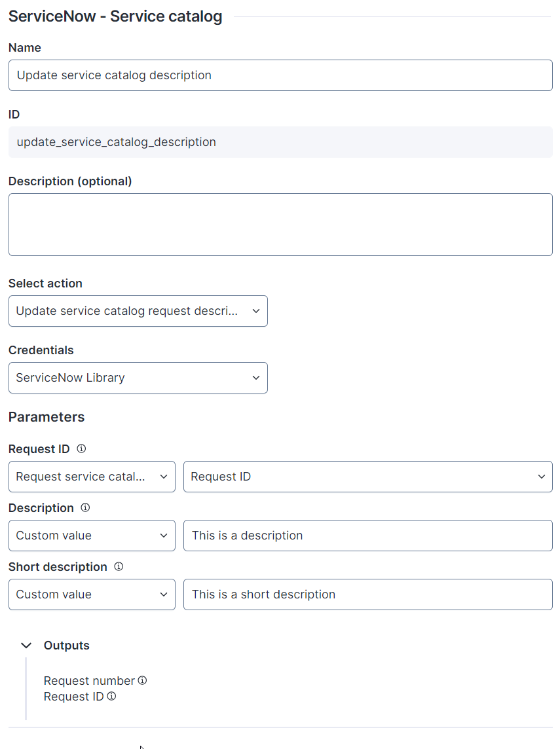Click the 'This is a description' field

coord(368,536)
